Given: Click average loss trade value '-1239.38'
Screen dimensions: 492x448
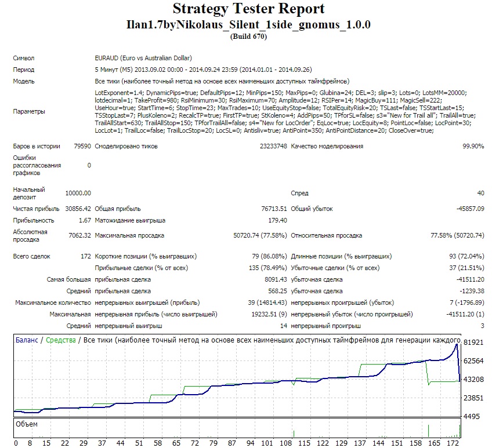Looking at the screenshot, I should [472, 292].
